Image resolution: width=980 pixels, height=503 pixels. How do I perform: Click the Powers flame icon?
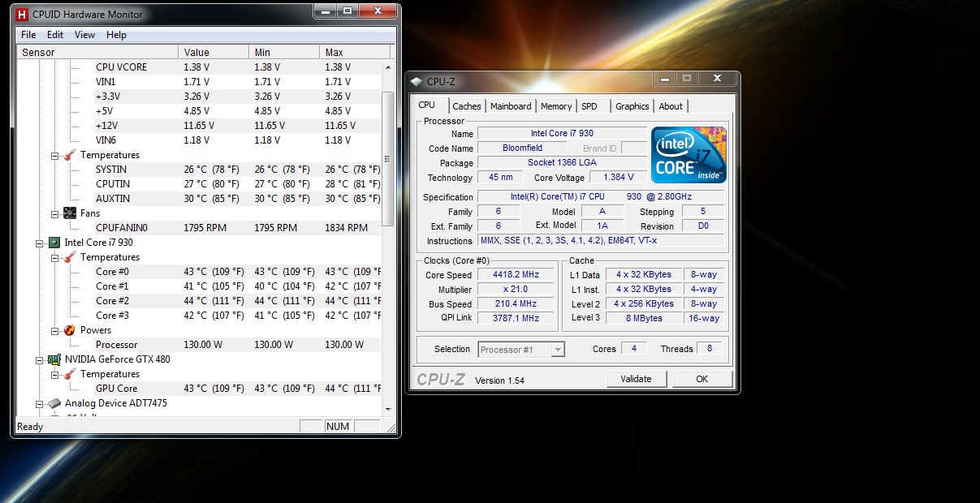(x=70, y=330)
